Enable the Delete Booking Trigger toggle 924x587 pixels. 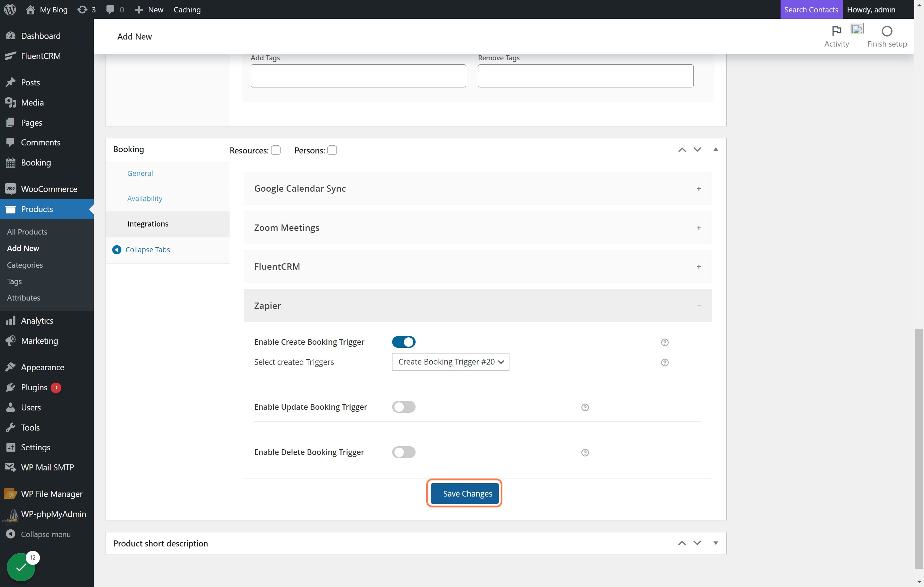(403, 452)
